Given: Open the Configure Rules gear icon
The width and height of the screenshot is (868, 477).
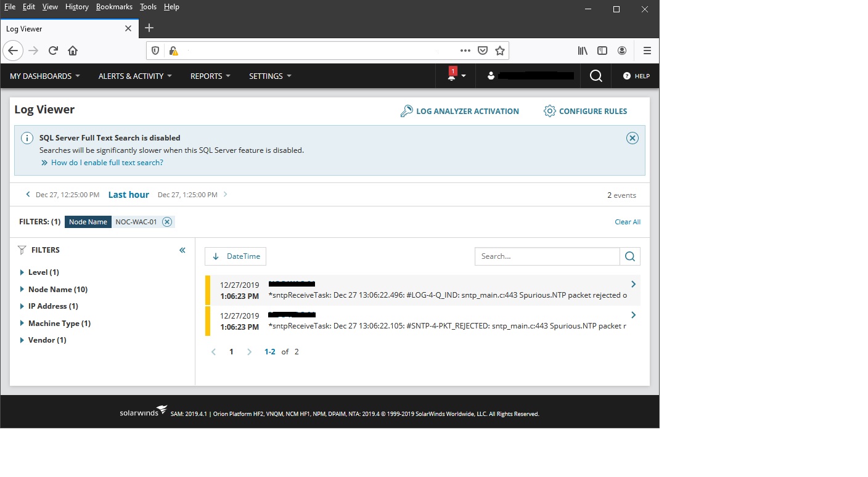Looking at the screenshot, I should point(551,111).
